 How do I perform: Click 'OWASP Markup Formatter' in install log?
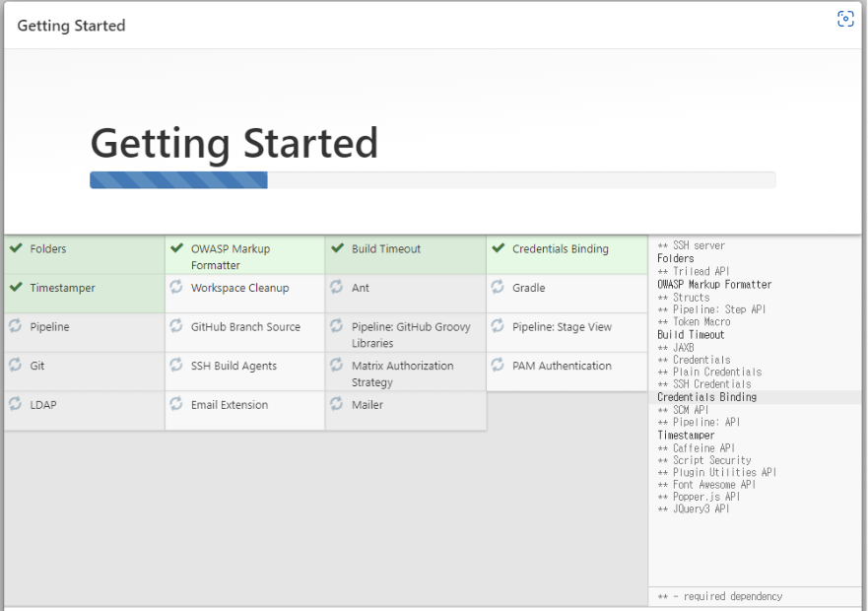click(714, 284)
